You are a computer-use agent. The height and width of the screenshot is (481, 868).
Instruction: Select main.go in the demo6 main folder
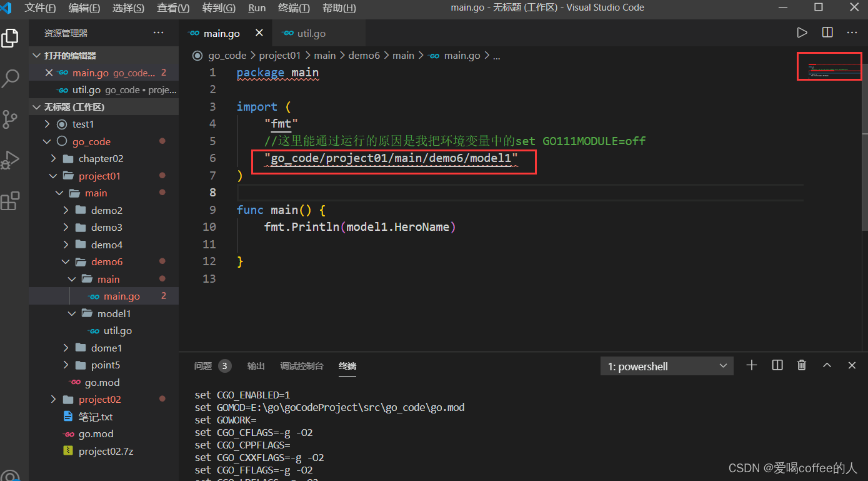tap(104, 296)
